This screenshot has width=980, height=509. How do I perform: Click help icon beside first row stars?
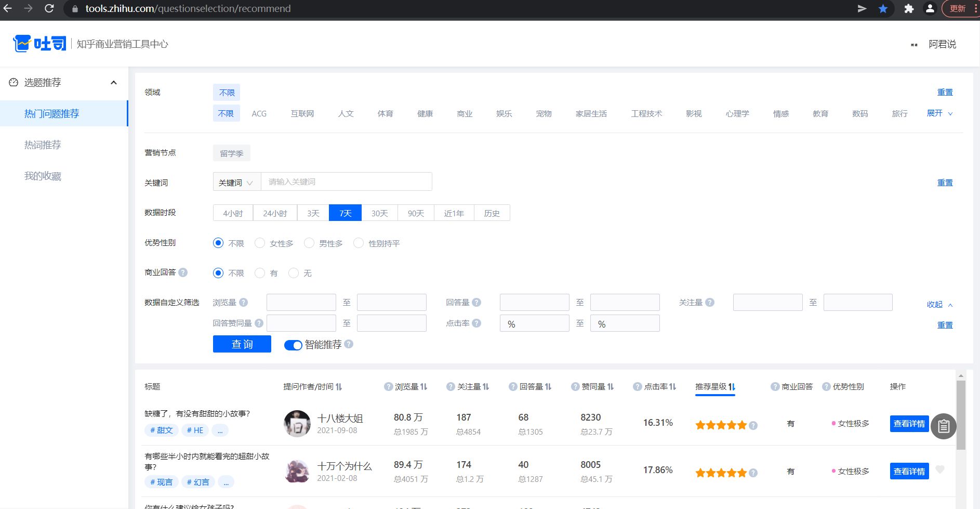753,425
